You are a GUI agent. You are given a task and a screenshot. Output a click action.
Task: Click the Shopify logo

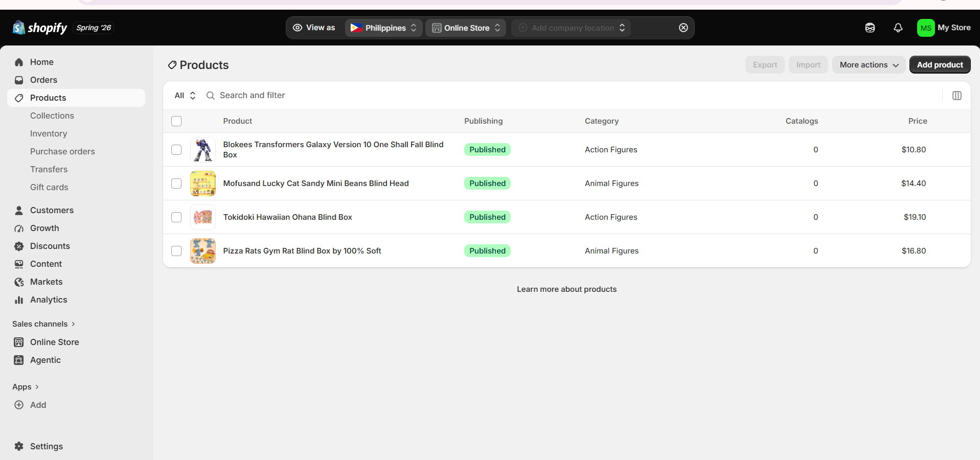pyautogui.click(x=40, y=28)
